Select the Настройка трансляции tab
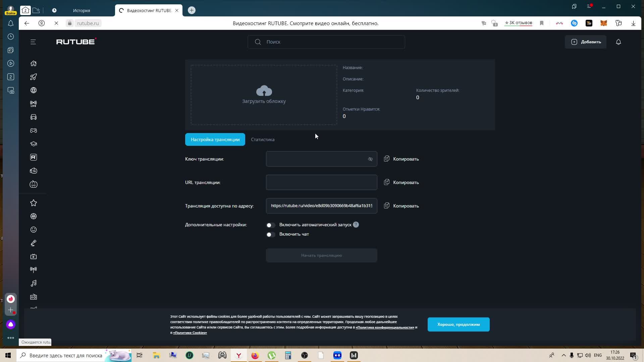Viewport: 644px width, 362px height. click(x=215, y=139)
